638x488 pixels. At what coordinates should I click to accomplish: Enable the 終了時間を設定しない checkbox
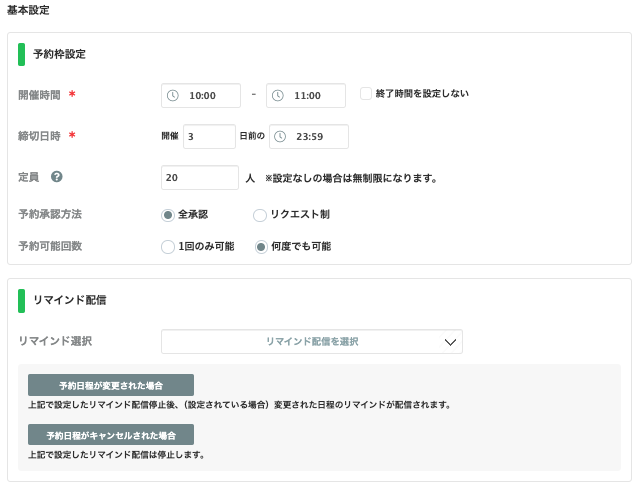click(x=366, y=93)
